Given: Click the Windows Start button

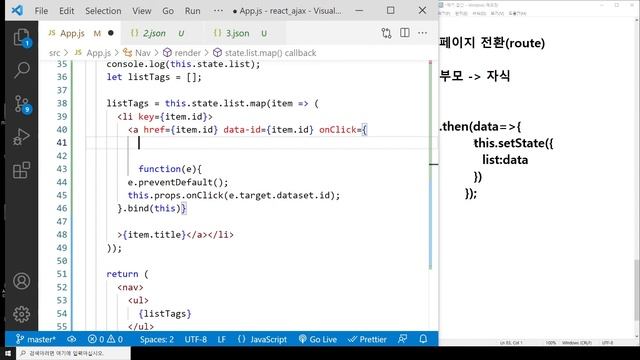Looking at the screenshot, I should point(8,353).
